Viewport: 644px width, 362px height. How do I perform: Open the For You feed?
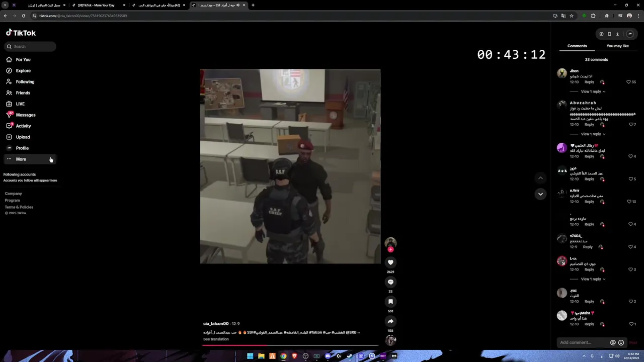pyautogui.click(x=23, y=59)
